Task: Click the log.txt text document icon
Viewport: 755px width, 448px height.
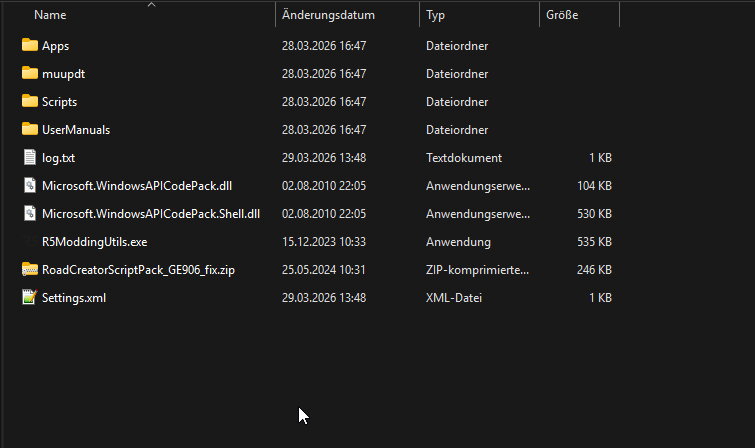Action: (x=29, y=158)
